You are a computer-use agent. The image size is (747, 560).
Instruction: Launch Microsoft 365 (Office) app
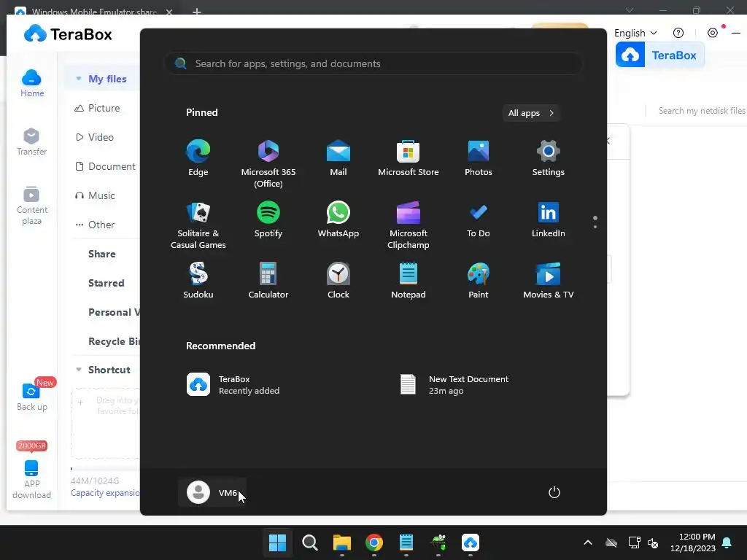[x=268, y=163]
